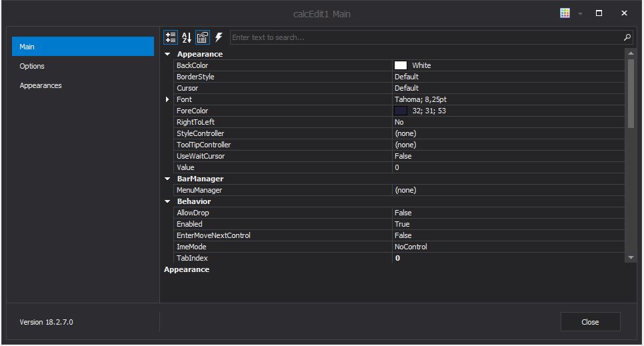
Task: Open the skin palette grid icon
Action: (565, 13)
